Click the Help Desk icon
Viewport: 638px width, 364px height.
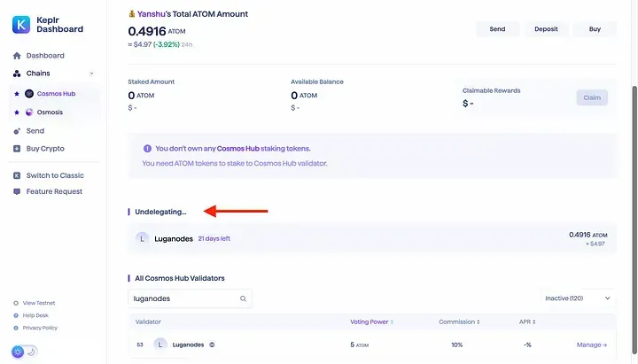pos(16,315)
